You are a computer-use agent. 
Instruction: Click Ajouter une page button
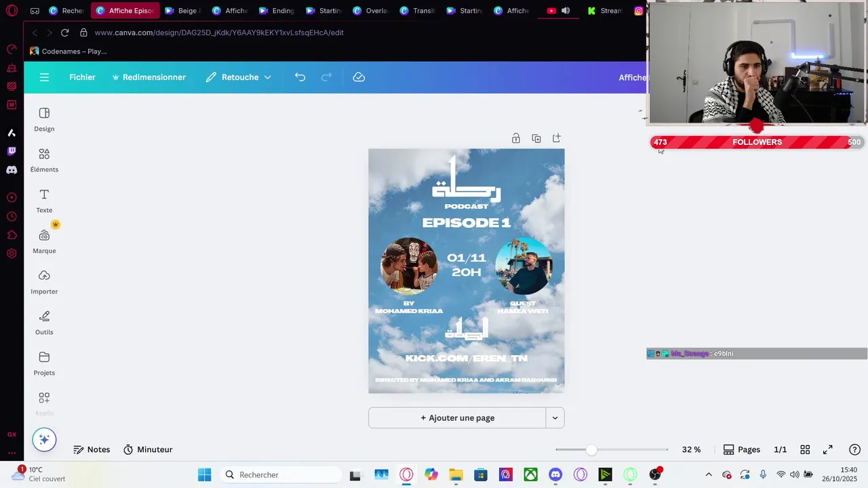click(x=457, y=418)
